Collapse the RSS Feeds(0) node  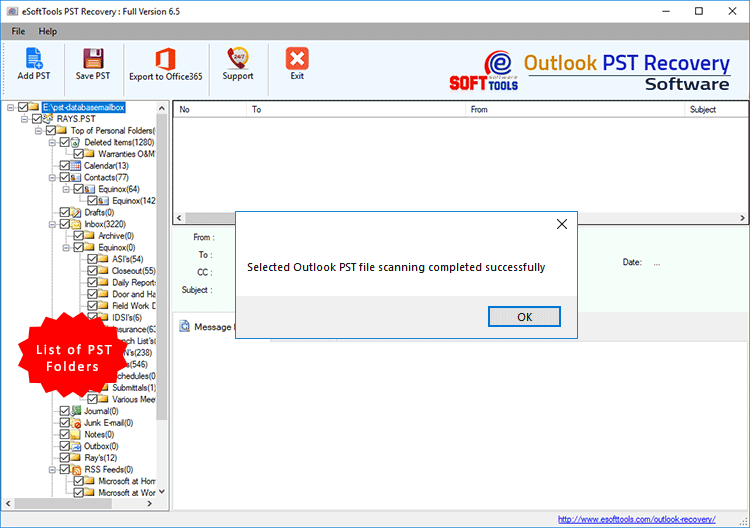(52, 470)
